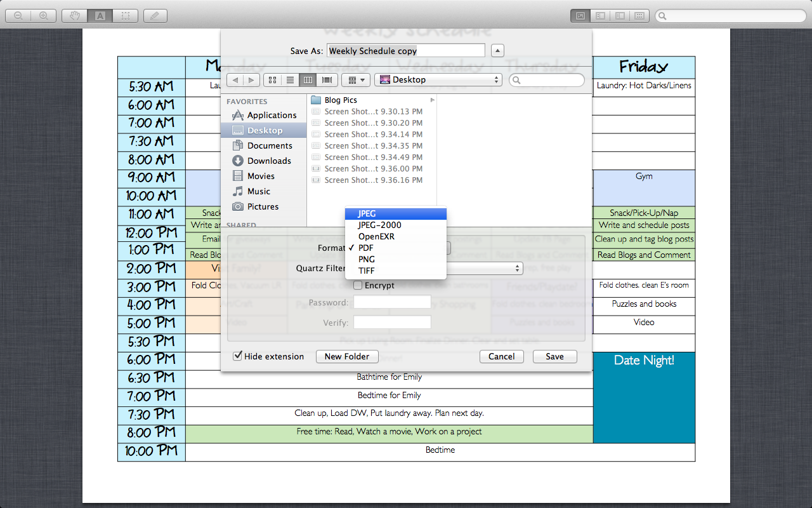Click the Save button
Viewport: 812px width, 508px height.
555,356
